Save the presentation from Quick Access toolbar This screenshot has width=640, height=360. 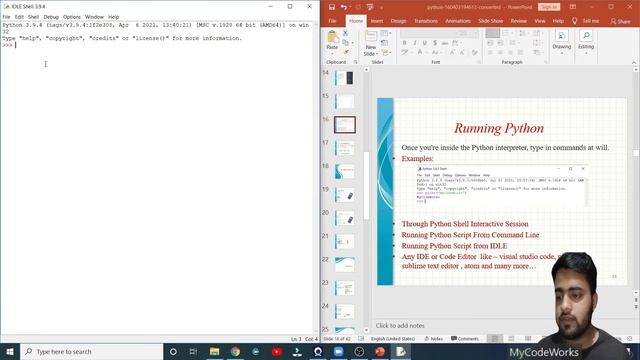332,7
